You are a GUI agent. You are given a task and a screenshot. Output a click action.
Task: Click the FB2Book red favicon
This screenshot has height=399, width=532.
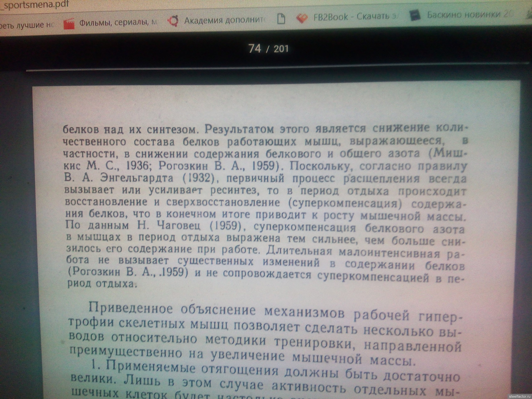(302, 18)
